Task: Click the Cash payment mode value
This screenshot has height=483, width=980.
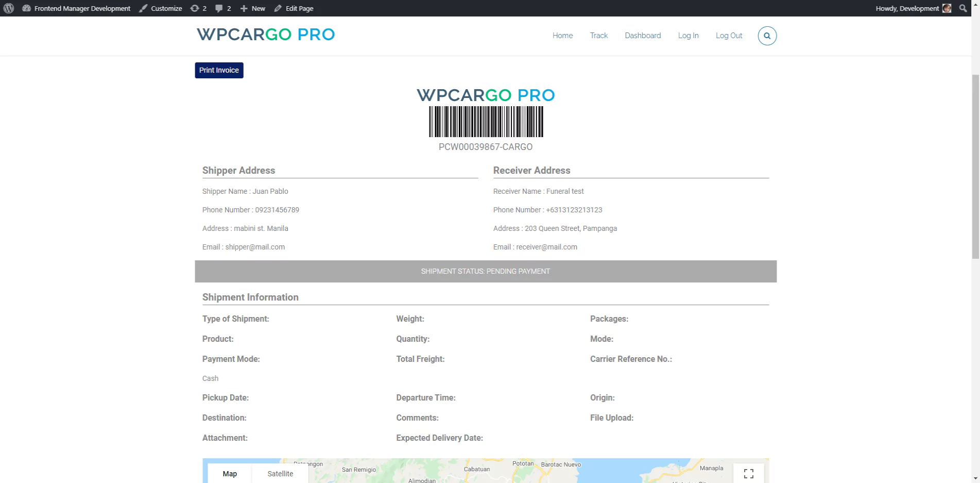Action: (210, 378)
